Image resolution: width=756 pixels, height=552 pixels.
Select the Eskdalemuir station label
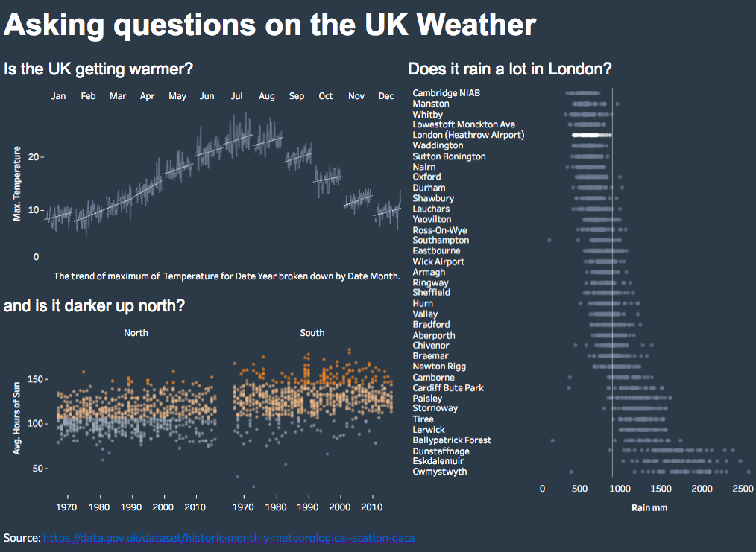[438, 461]
